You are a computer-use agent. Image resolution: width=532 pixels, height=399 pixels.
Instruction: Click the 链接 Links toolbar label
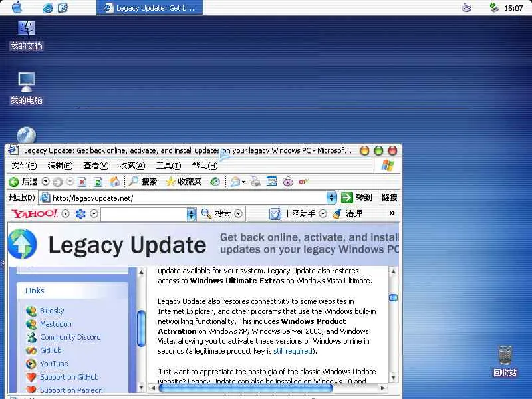(389, 198)
